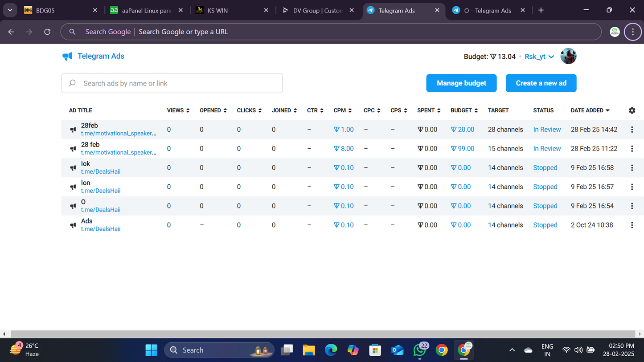Click the Windows taskbar Search box
The height and width of the screenshot is (362, 644).
click(219, 350)
